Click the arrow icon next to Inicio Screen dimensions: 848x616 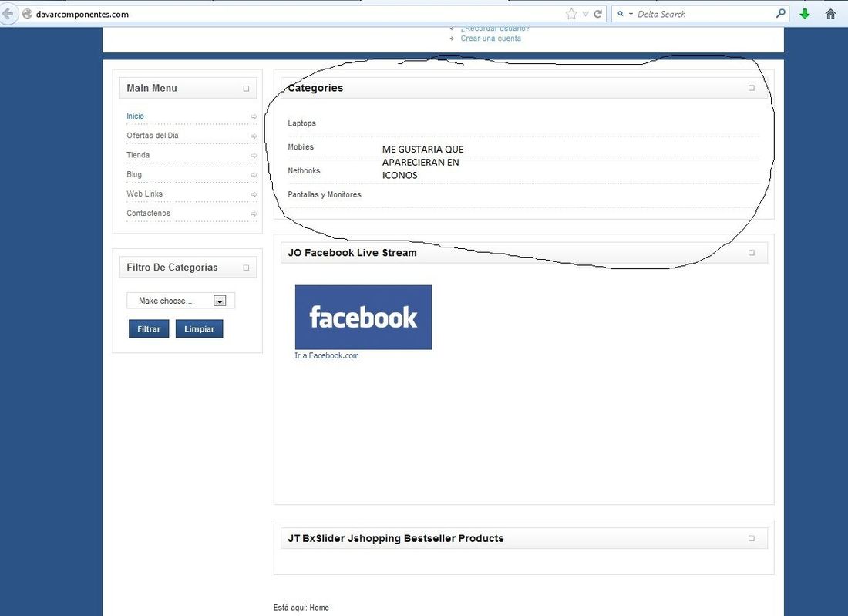254,117
